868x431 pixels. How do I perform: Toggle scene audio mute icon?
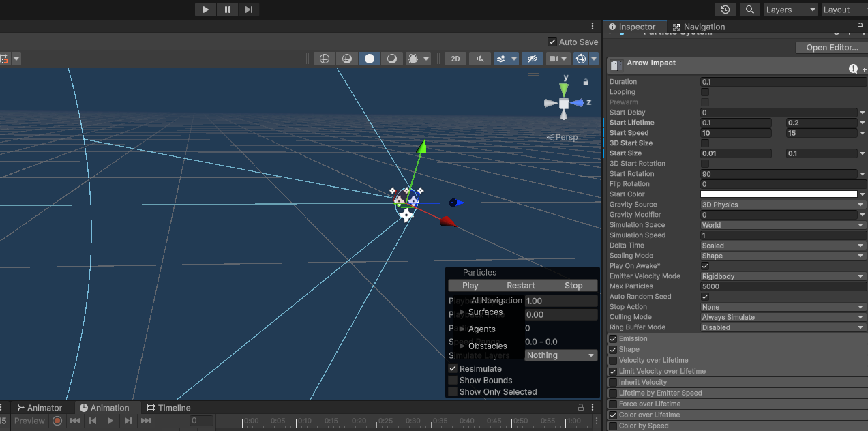coord(480,59)
